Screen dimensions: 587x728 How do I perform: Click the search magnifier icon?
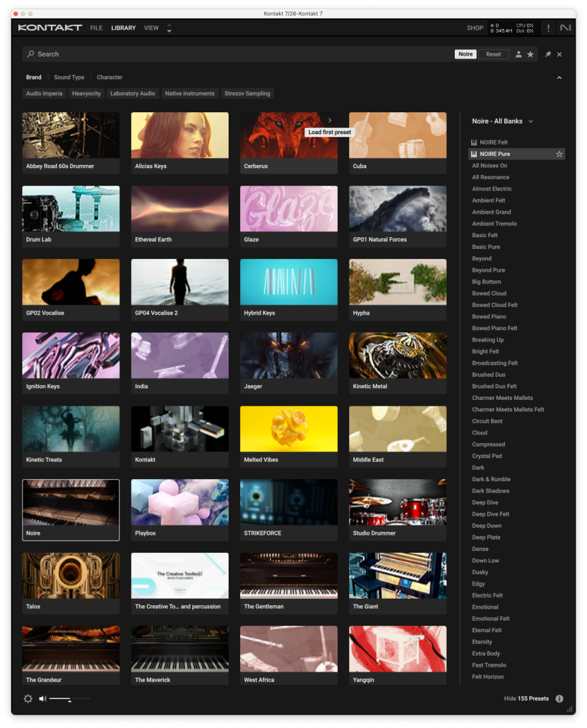[x=31, y=54]
